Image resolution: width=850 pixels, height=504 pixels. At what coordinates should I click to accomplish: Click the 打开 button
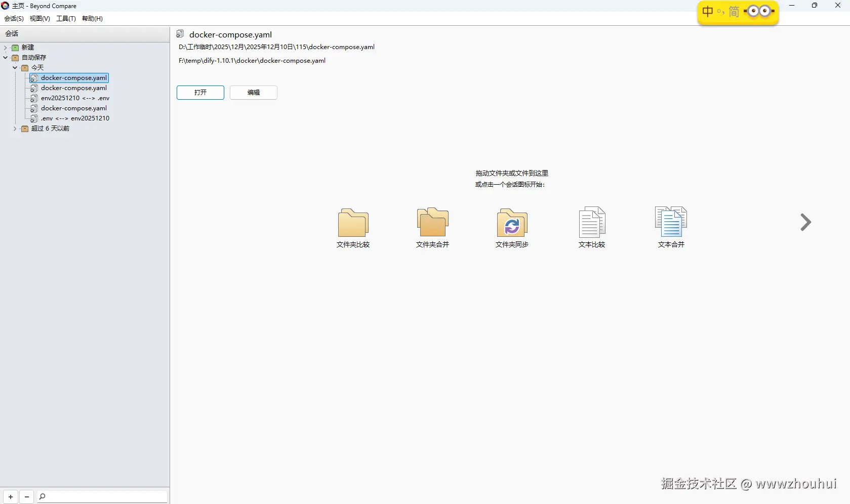[x=200, y=93]
